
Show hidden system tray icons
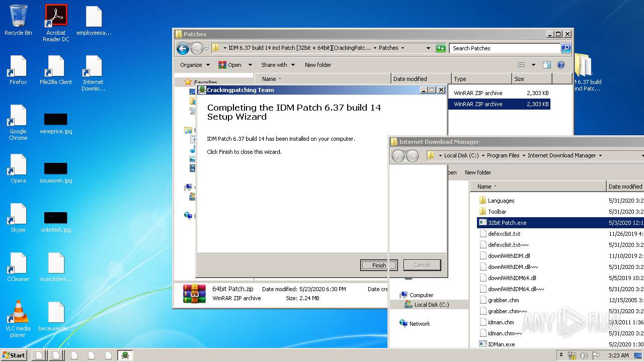point(561,355)
